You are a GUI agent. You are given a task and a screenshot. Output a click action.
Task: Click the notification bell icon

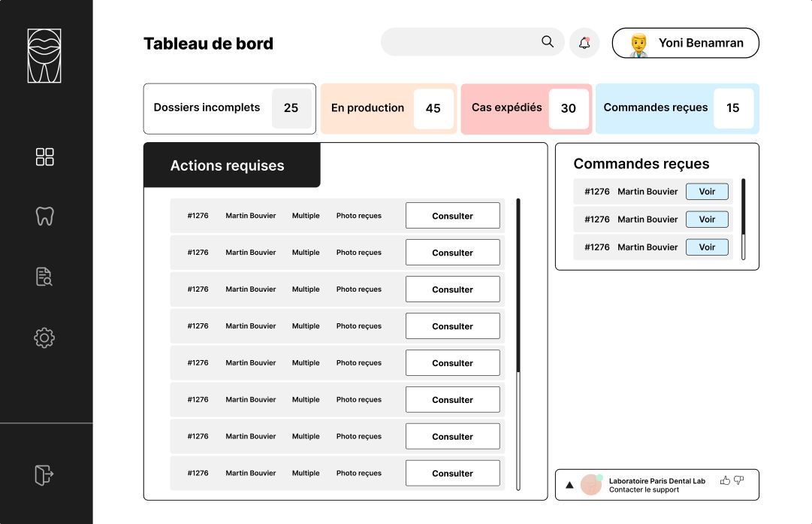coord(584,43)
